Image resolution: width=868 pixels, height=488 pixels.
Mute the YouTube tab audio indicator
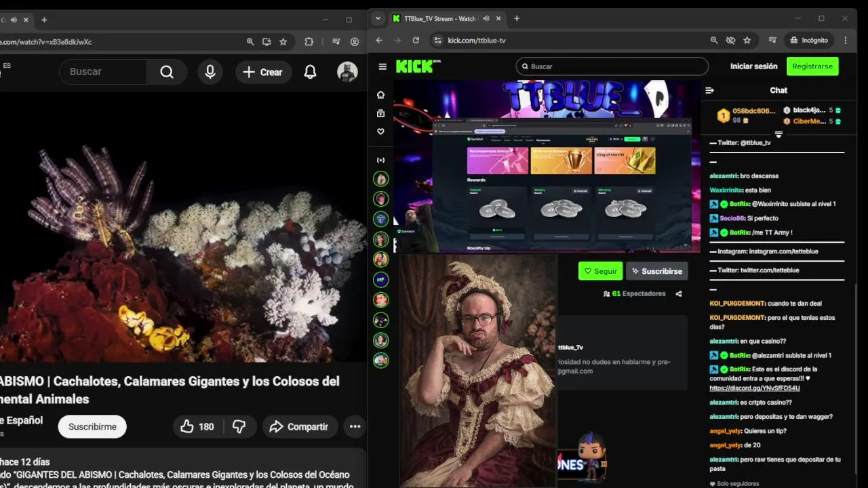[14, 20]
